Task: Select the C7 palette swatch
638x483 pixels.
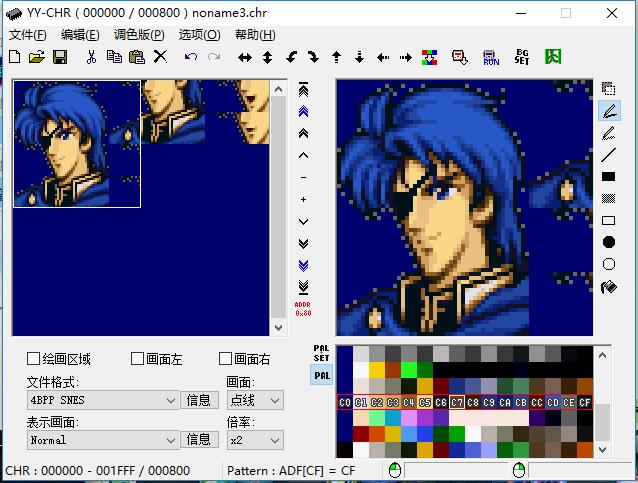Action: (x=457, y=402)
